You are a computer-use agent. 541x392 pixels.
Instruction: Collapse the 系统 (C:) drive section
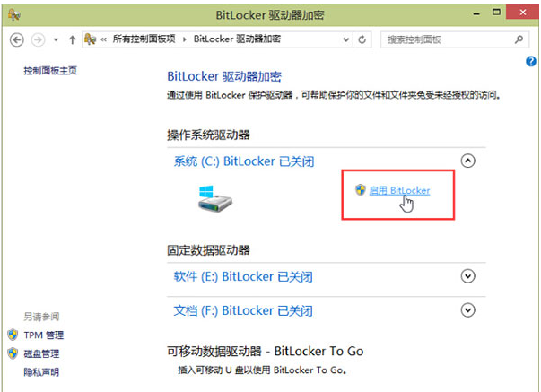pos(467,161)
